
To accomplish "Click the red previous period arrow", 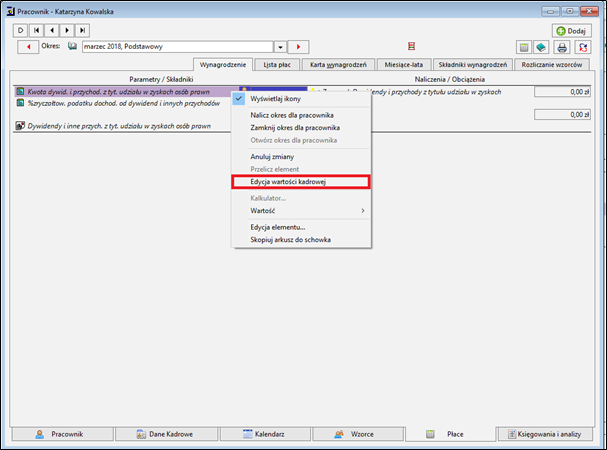I will tap(28, 47).
